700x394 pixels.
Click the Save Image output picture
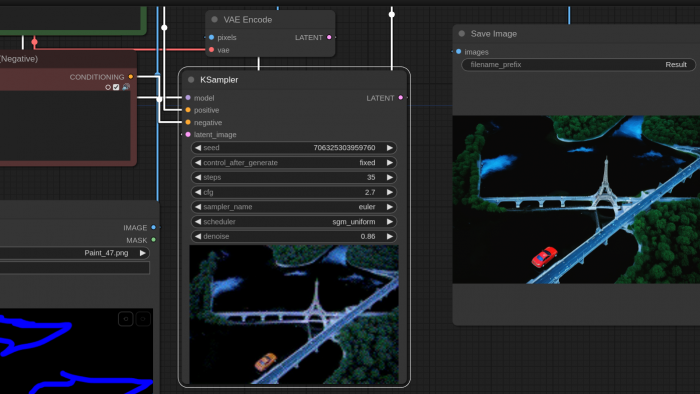576,199
